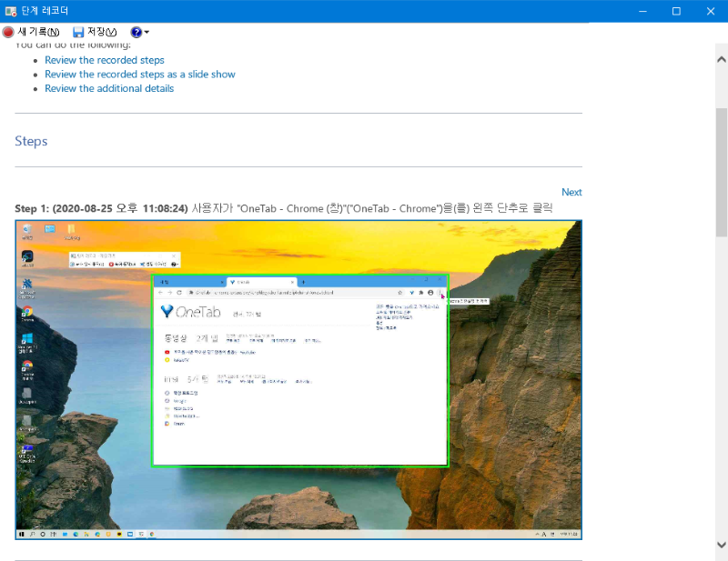Click the 'Steps' section heading
Viewport: 728px width, 561px height.
[31, 142]
